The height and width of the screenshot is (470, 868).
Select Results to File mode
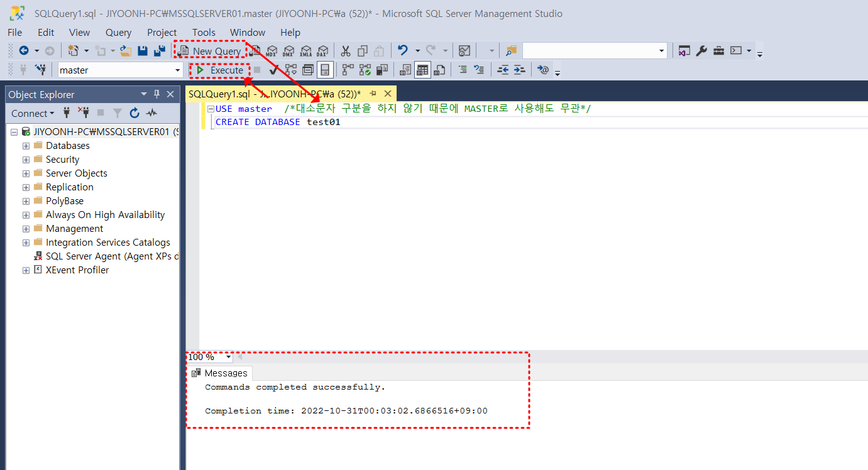439,70
